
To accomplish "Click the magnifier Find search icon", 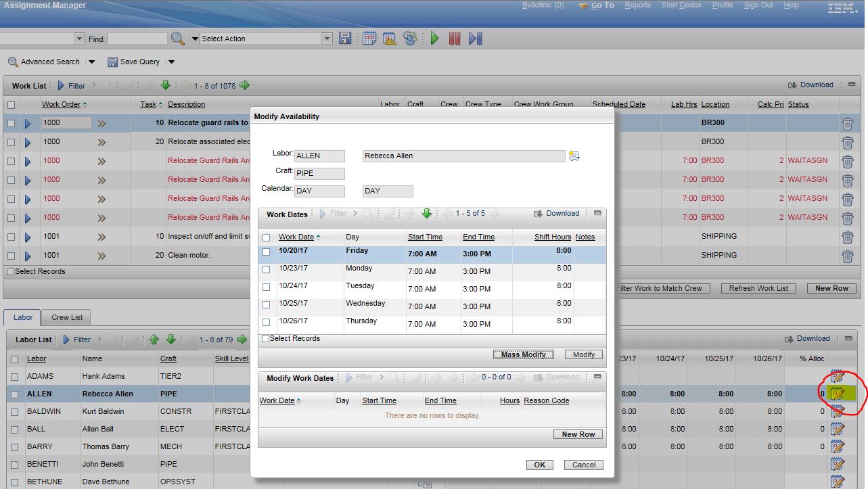I will pyautogui.click(x=177, y=39).
